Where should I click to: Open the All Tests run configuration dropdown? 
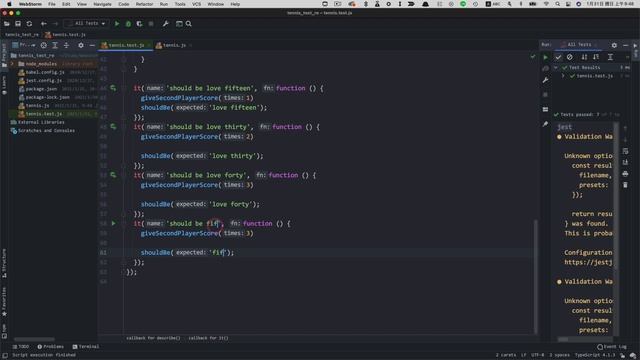coord(87,24)
